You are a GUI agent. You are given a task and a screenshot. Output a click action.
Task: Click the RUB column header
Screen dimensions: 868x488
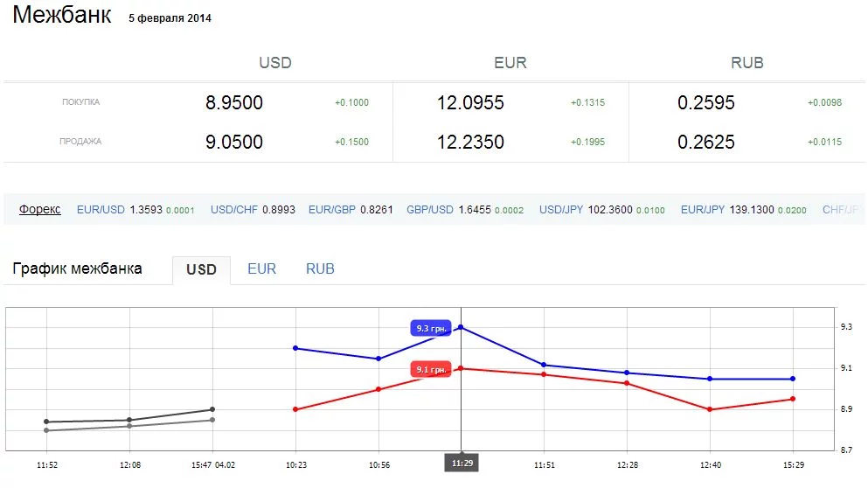[746, 63]
